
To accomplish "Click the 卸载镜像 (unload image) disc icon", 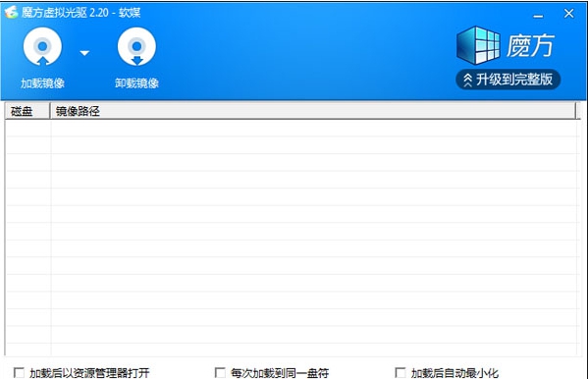I will coord(136,46).
